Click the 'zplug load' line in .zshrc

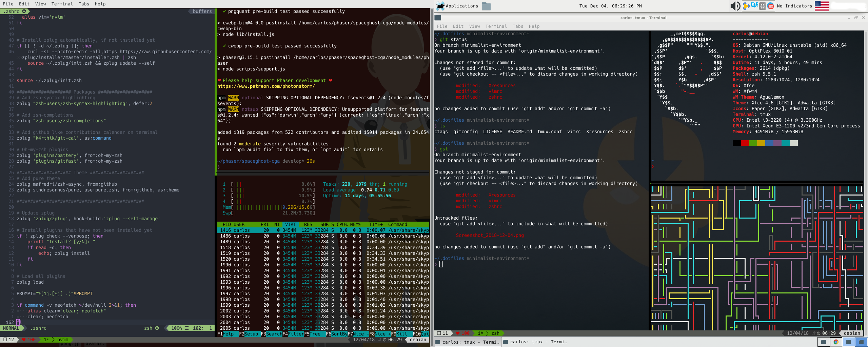(x=30, y=282)
